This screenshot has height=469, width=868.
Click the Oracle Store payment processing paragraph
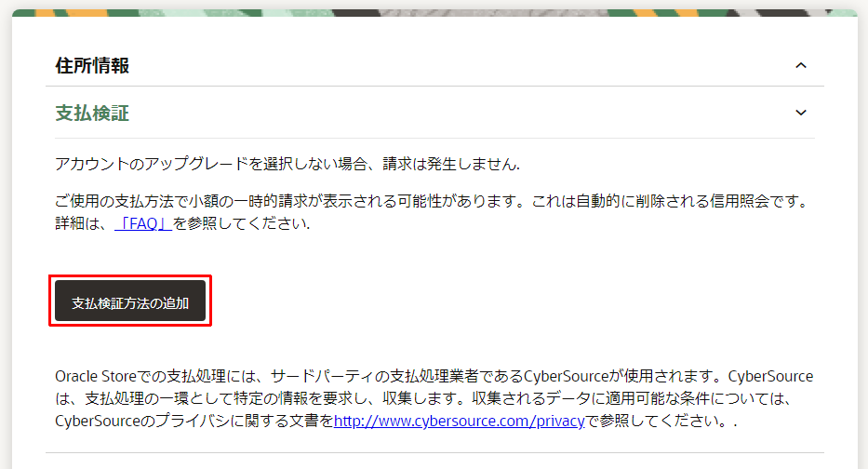coord(434,398)
